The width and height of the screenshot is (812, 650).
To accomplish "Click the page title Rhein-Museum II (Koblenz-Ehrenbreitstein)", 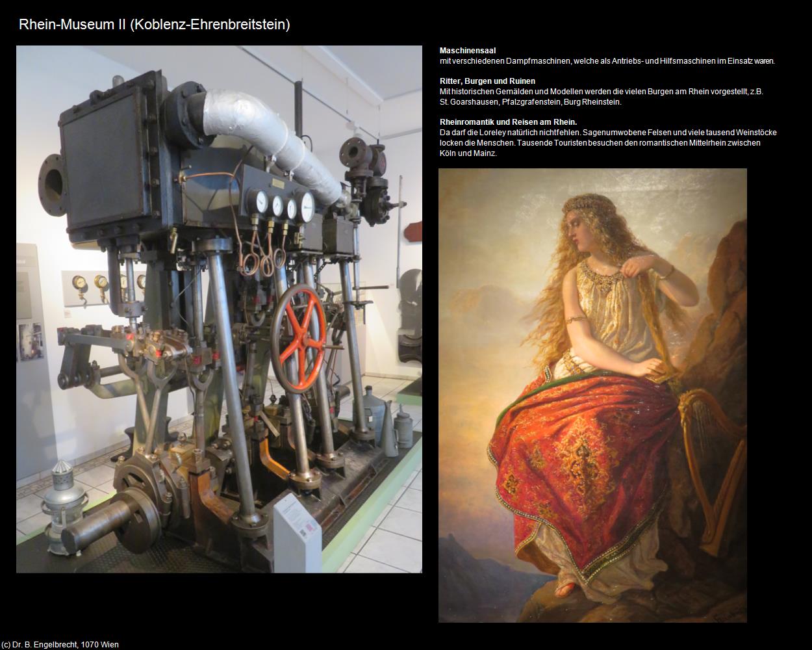I will [155, 25].
